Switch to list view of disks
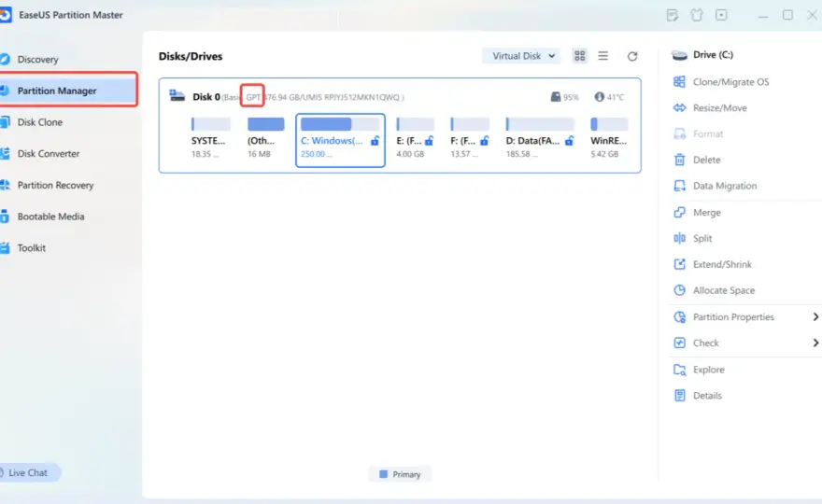The width and height of the screenshot is (822, 504). [x=602, y=56]
